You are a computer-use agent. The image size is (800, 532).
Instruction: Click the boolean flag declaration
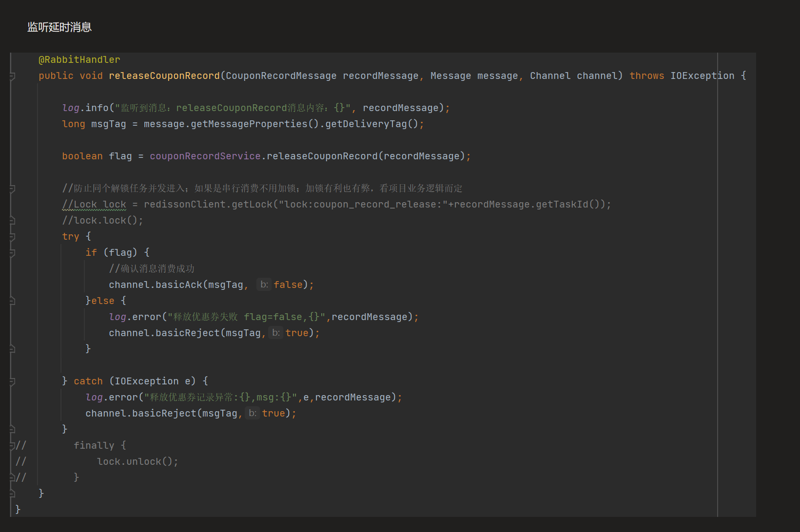[x=97, y=156]
